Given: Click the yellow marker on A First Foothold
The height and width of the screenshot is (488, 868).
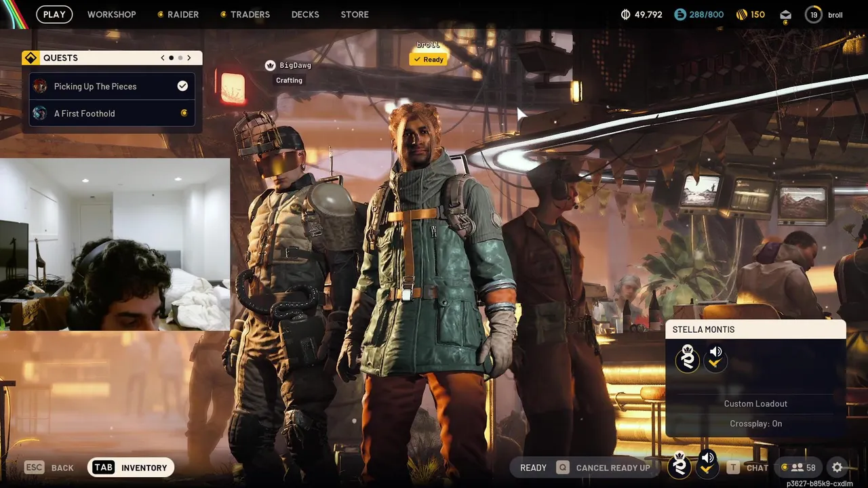Looking at the screenshot, I should tap(184, 113).
